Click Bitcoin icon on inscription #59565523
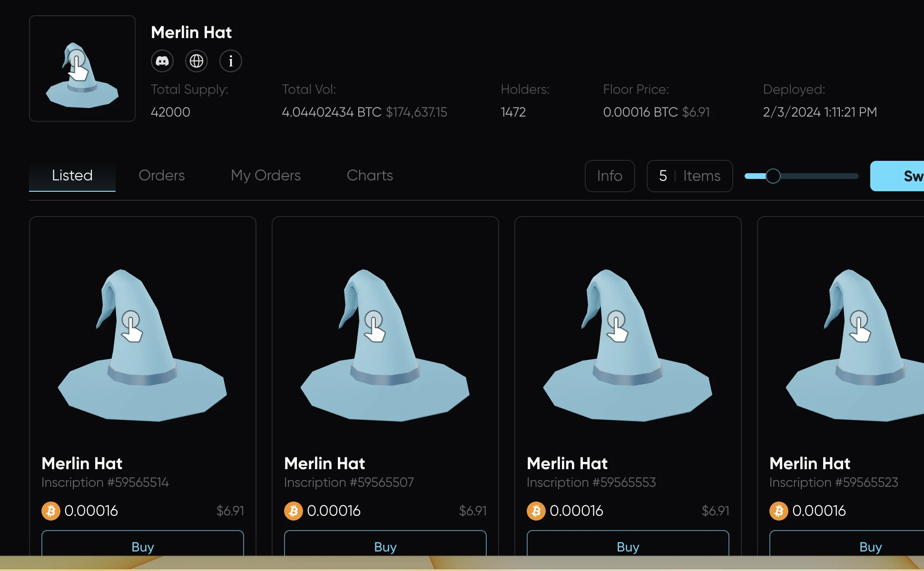924x571 pixels. pyautogui.click(x=779, y=511)
